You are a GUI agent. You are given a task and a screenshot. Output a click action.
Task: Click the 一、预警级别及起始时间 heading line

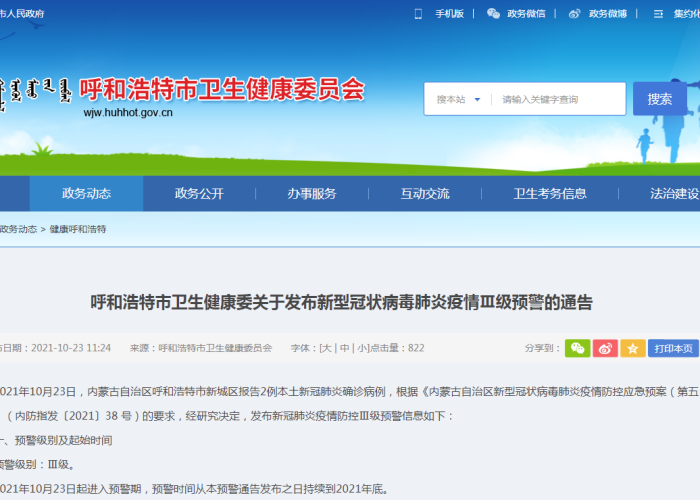point(56,440)
